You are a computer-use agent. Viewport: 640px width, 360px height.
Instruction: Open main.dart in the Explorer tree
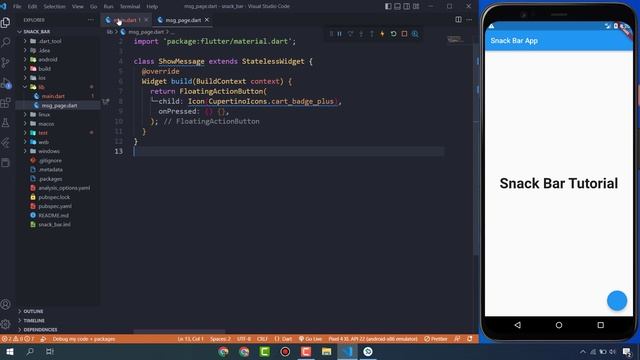coord(53,96)
